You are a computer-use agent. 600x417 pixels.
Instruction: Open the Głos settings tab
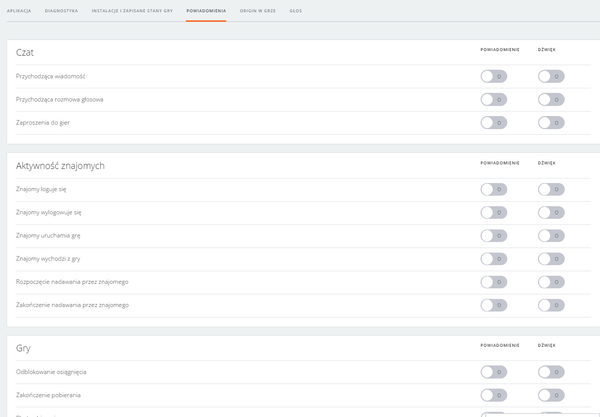pos(297,9)
